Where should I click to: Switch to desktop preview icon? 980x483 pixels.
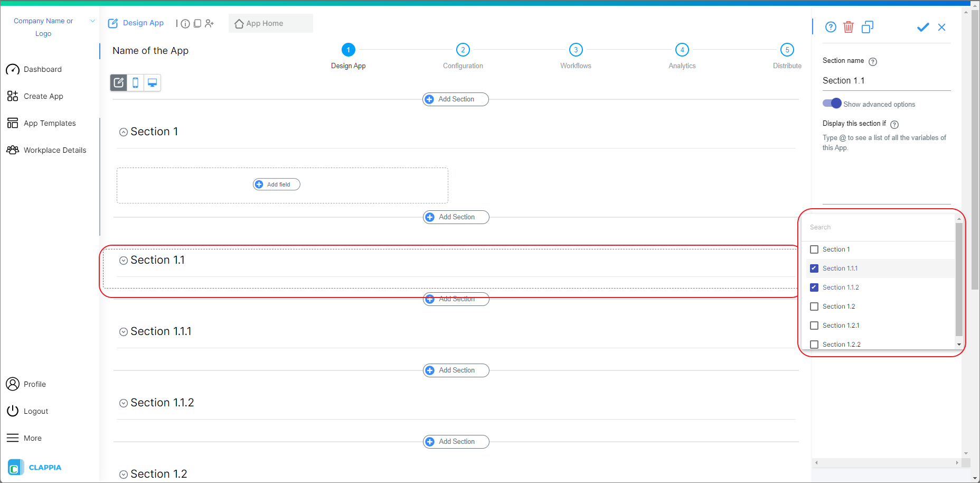coord(152,82)
